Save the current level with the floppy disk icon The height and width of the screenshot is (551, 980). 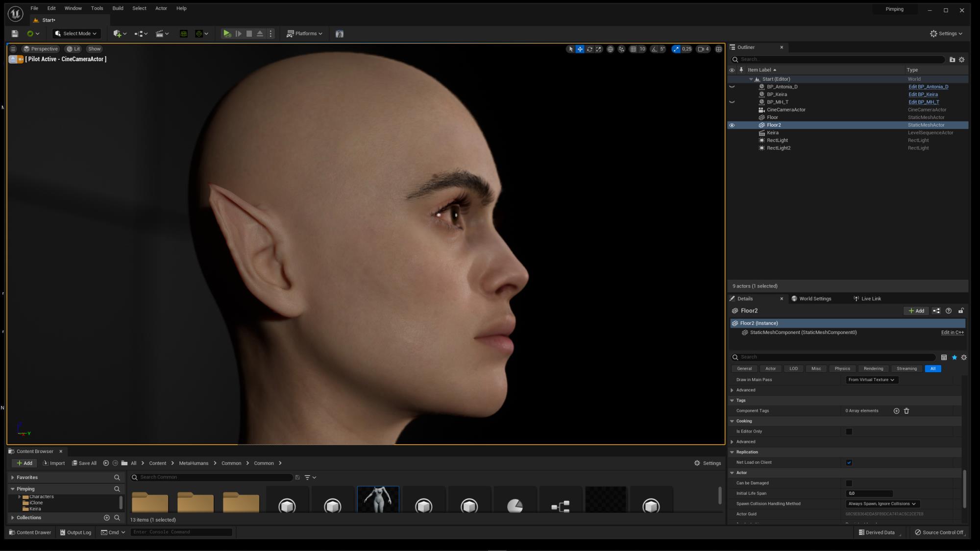pyautogui.click(x=15, y=34)
